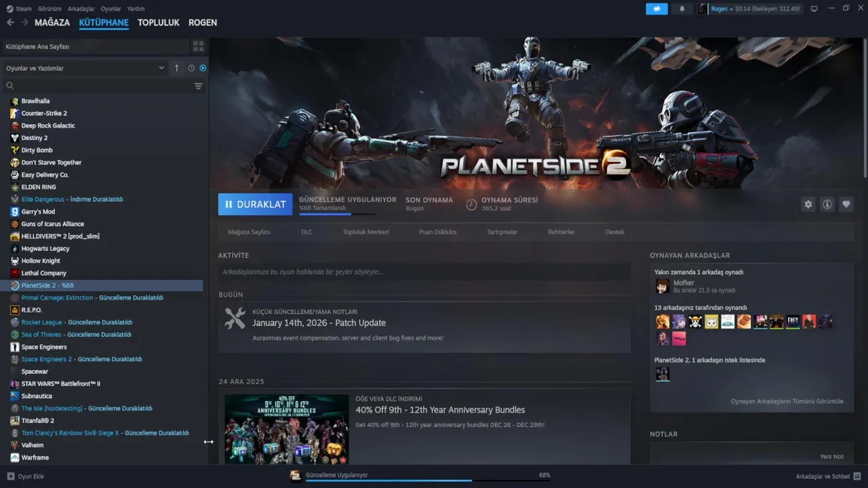Click the play time clock icon
The width and height of the screenshot is (868, 488).
[471, 204]
